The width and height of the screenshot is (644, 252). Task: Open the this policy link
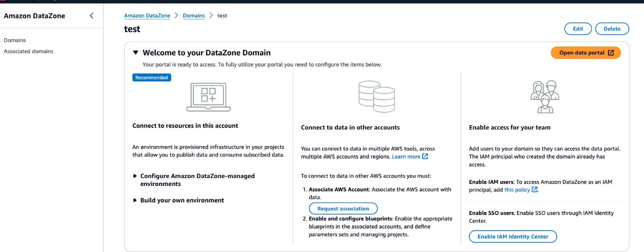click(517, 190)
